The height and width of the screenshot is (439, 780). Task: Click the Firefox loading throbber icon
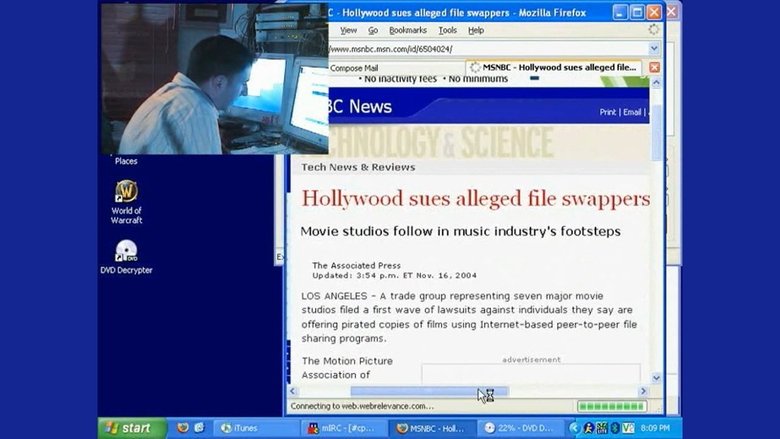[654, 30]
